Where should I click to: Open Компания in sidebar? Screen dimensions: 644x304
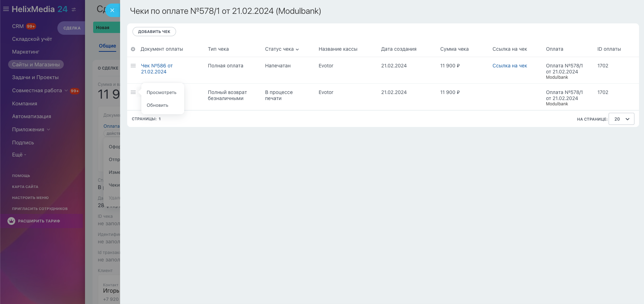pos(24,104)
